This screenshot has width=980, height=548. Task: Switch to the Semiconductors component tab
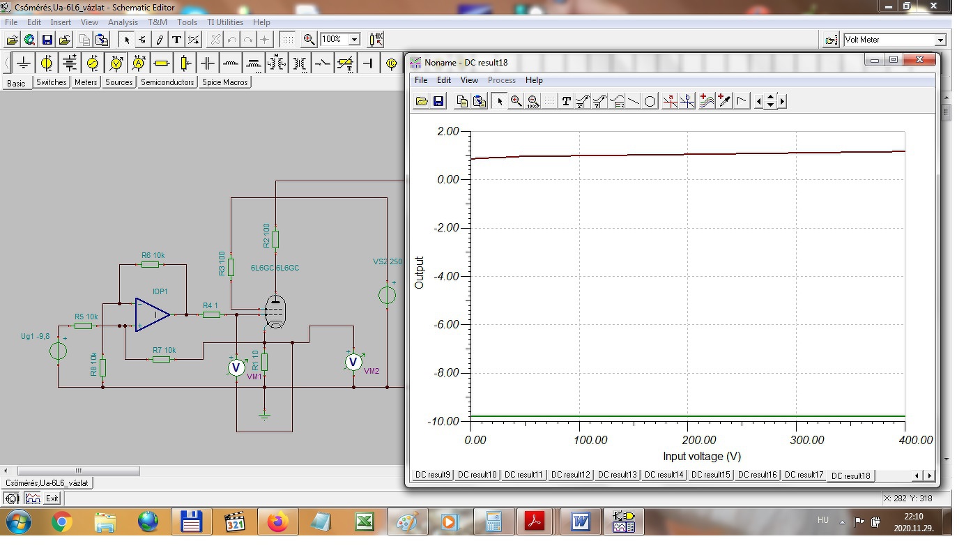click(167, 82)
